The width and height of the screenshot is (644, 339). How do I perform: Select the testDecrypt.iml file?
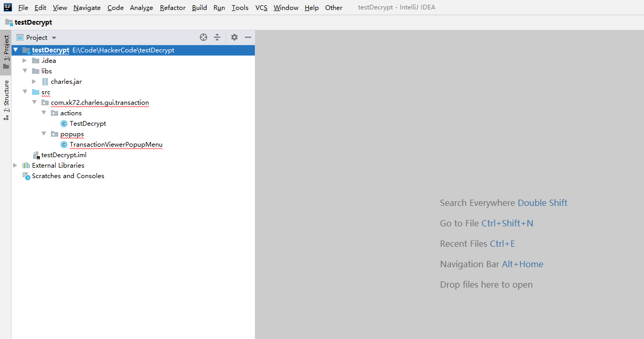click(63, 155)
